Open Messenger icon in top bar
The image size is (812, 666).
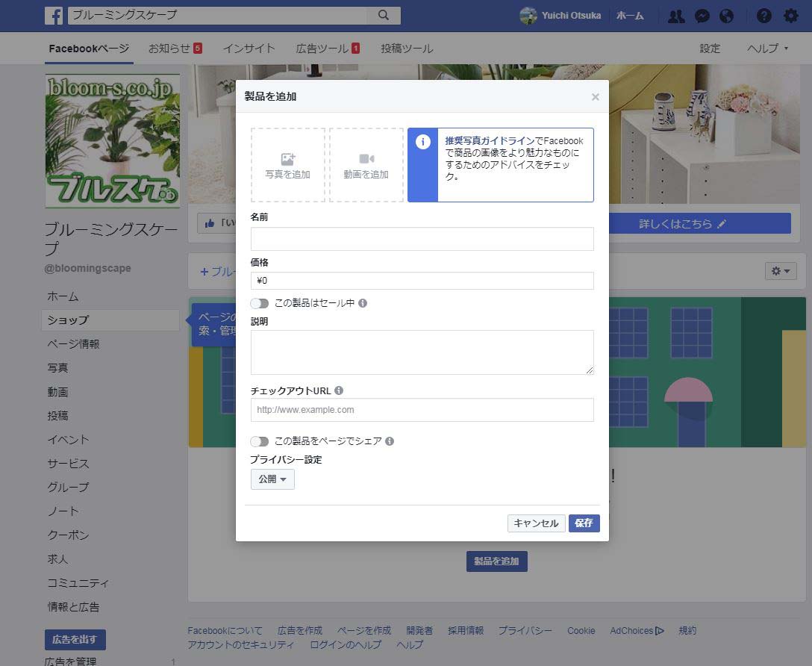coord(702,16)
